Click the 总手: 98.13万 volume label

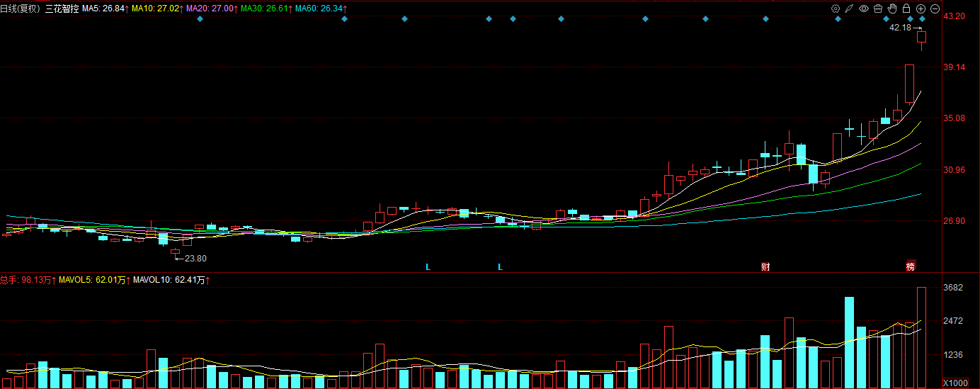pos(28,280)
